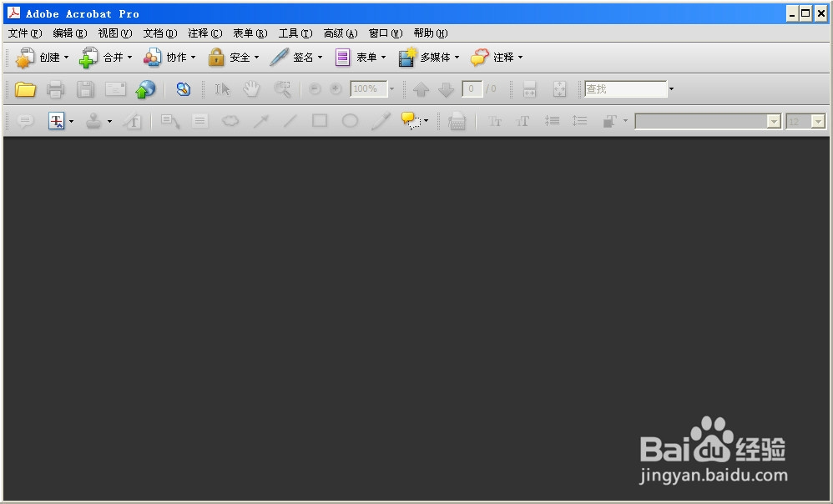Click the Open folder icon

coord(25,89)
